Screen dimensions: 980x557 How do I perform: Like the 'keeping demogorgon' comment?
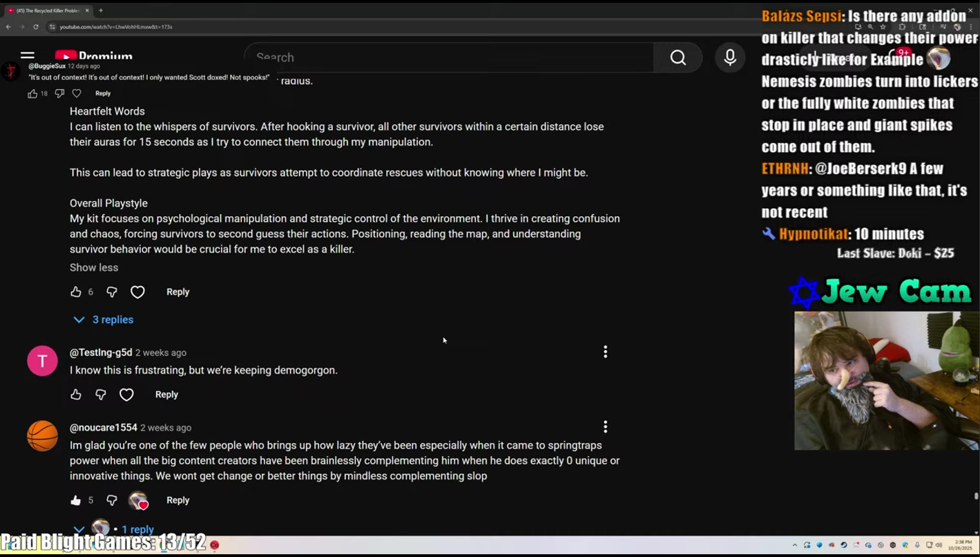[76, 395]
